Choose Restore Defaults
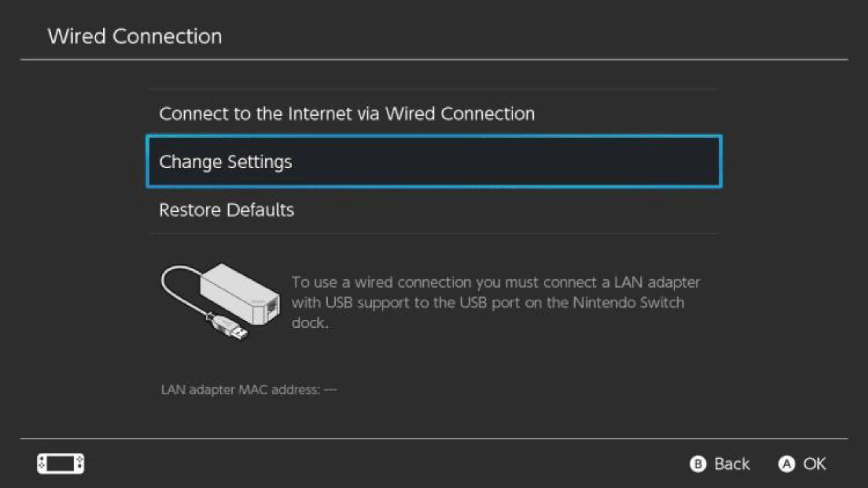The width and height of the screenshot is (868, 488). [x=434, y=210]
